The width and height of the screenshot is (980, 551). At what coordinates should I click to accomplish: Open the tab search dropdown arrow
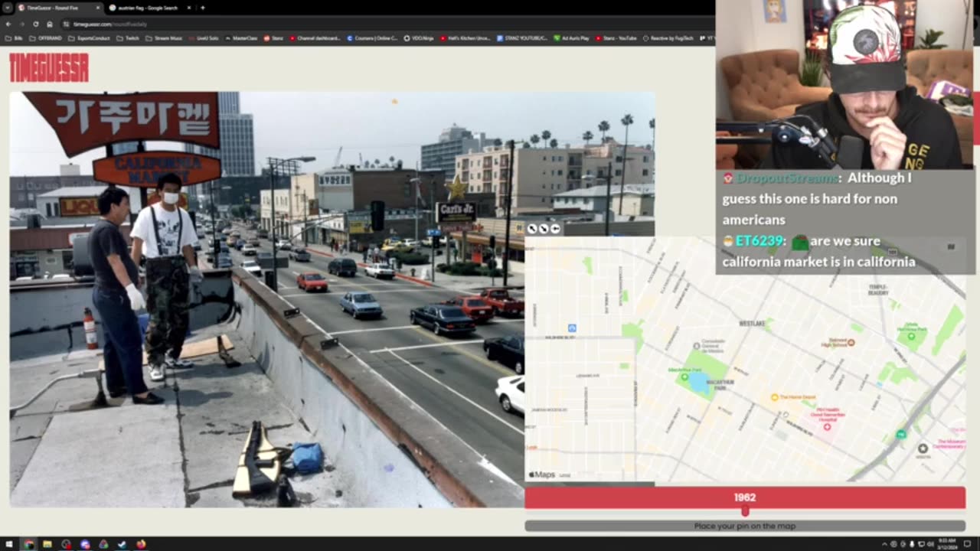pyautogui.click(x=6, y=8)
